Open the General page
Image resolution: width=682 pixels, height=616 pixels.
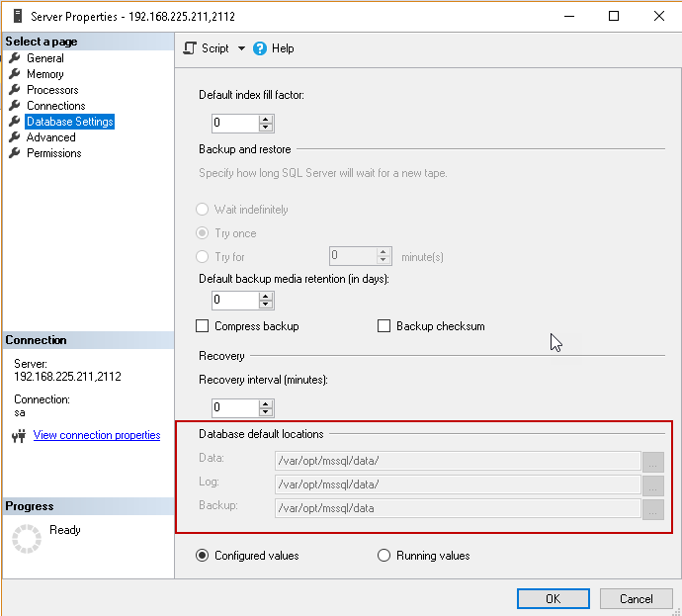pyautogui.click(x=45, y=58)
